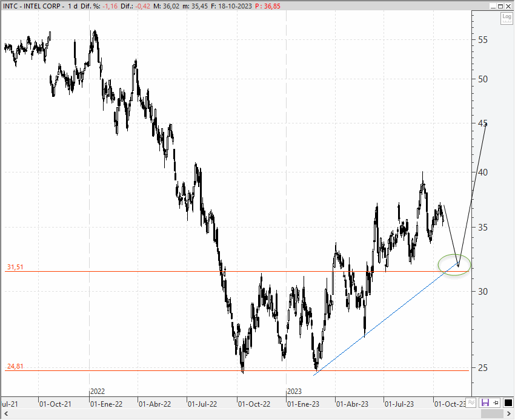Click the 1 d timeframe label

73,6
